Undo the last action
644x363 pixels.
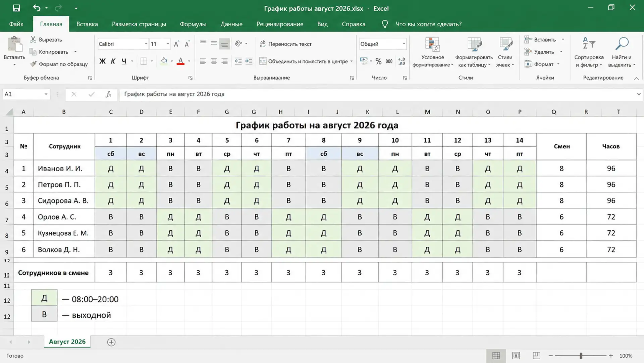[x=37, y=8]
